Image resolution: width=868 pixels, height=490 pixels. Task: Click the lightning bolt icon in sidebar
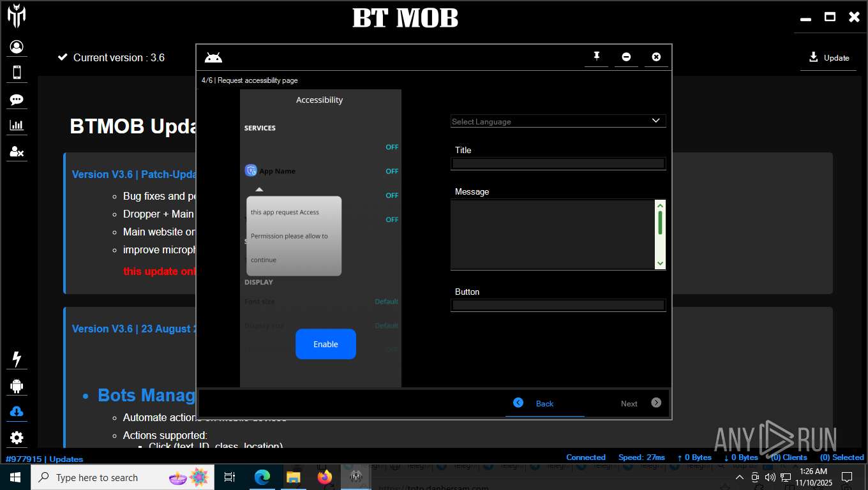click(x=17, y=359)
